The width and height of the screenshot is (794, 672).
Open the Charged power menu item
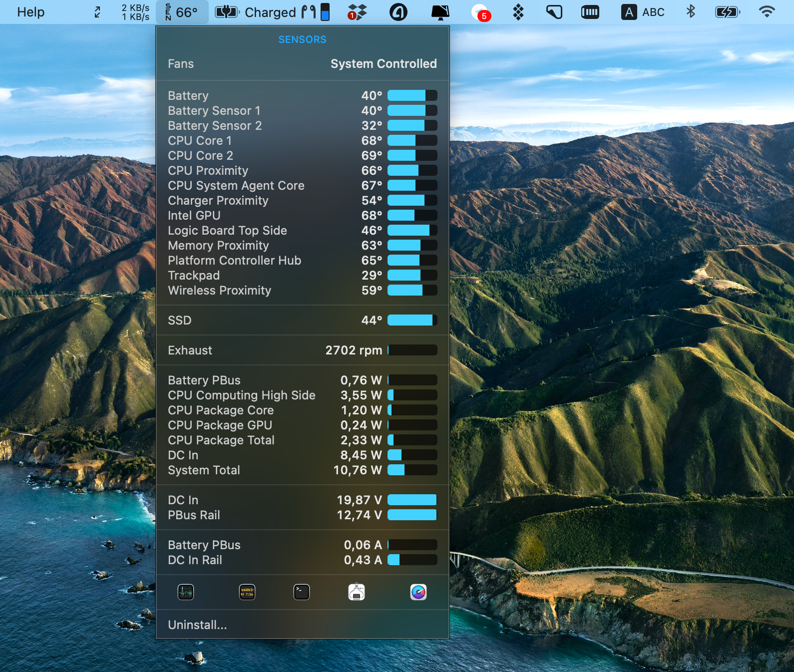tap(255, 12)
